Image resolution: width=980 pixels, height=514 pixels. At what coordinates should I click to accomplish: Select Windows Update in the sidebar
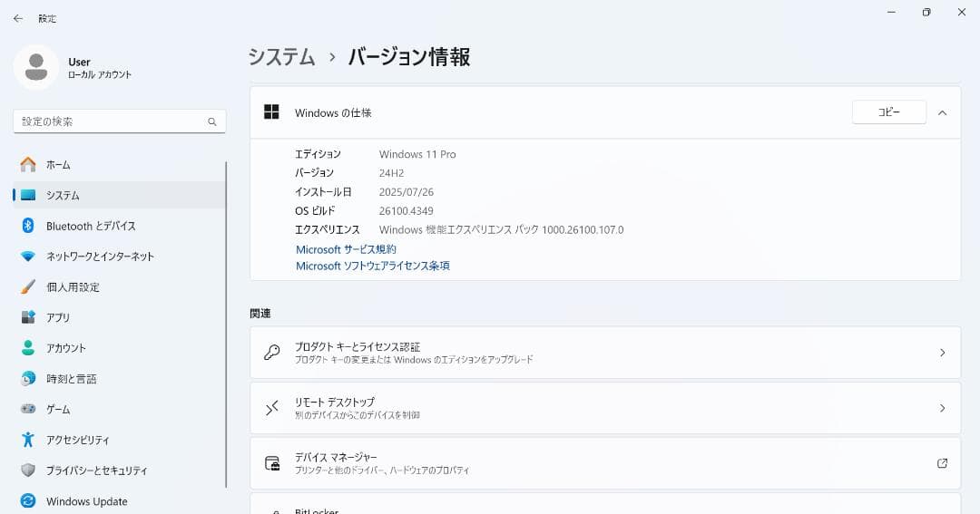119,501
